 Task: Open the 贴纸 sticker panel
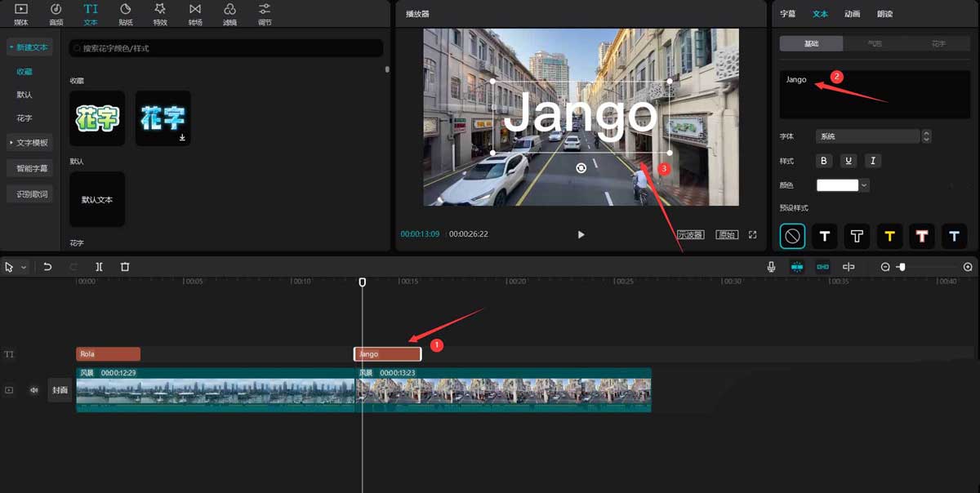click(x=126, y=14)
